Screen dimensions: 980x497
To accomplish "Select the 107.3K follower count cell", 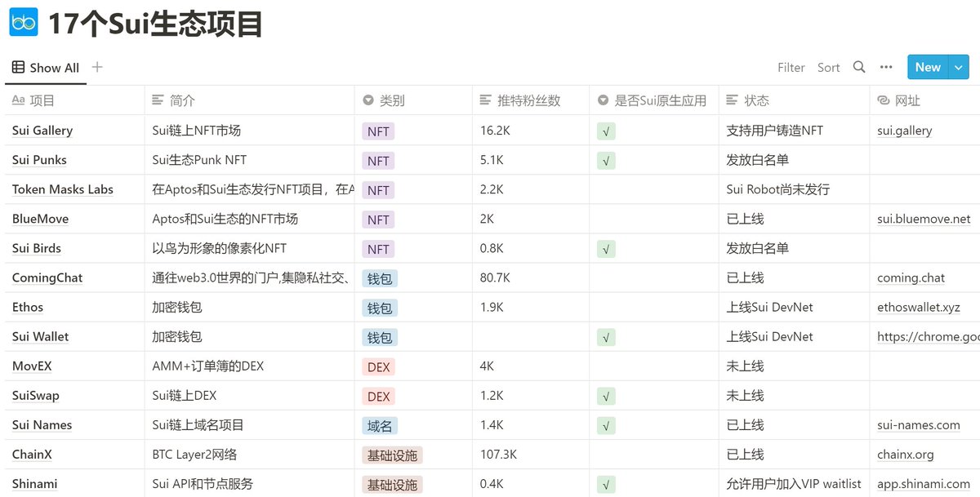I will coord(531,455).
